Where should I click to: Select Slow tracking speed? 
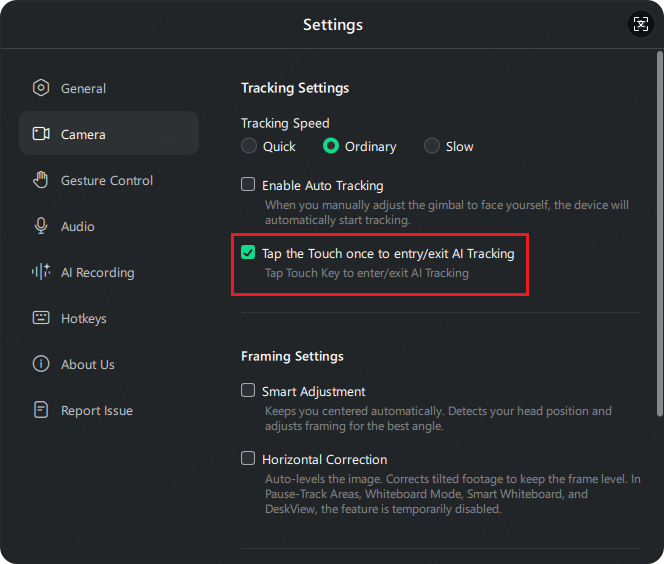click(x=432, y=146)
